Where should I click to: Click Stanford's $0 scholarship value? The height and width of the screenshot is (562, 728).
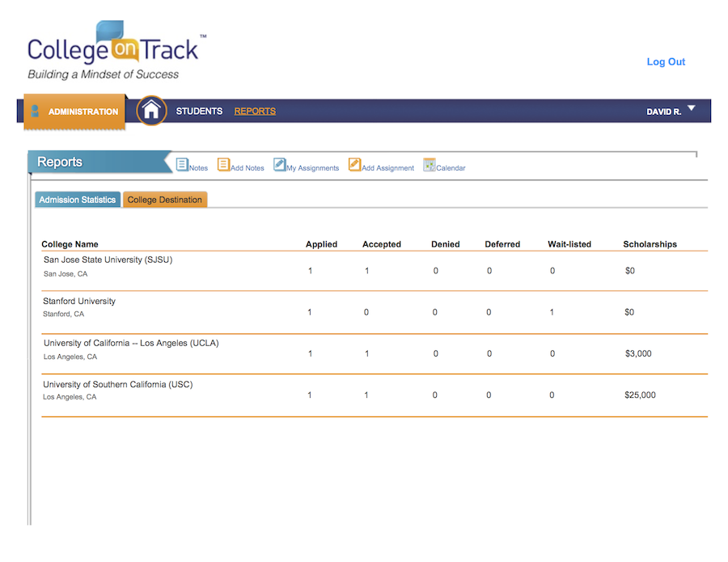point(629,312)
